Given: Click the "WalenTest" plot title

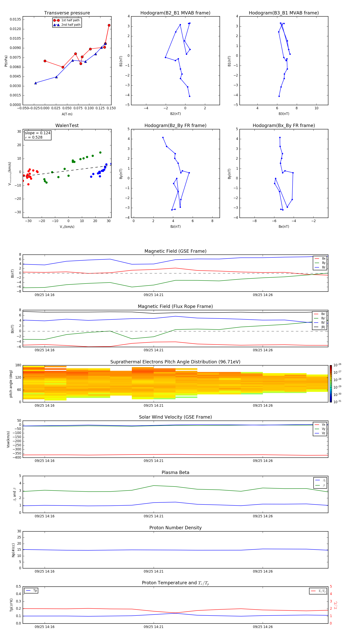Looking at the screenshot, I should pos(67,125).
